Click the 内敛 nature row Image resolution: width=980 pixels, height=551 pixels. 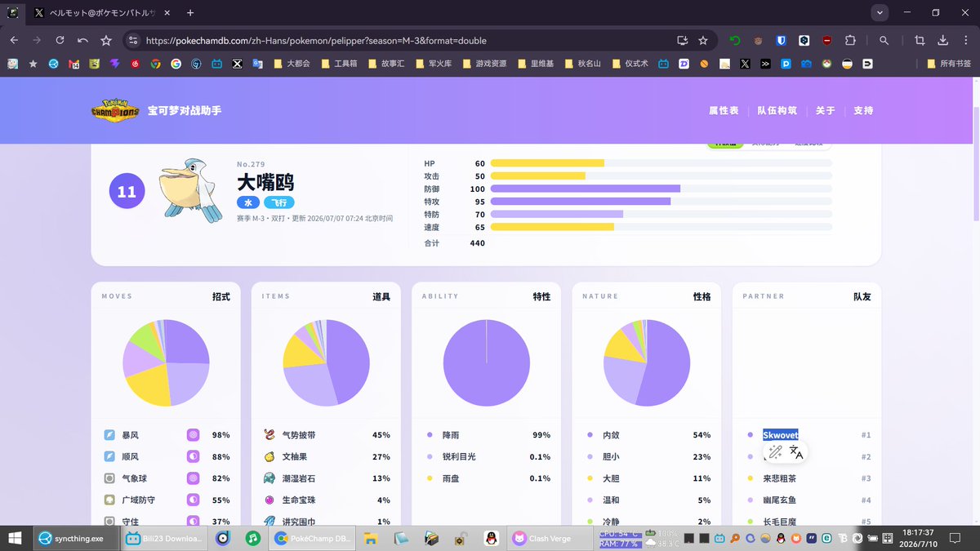coord(647,435)
